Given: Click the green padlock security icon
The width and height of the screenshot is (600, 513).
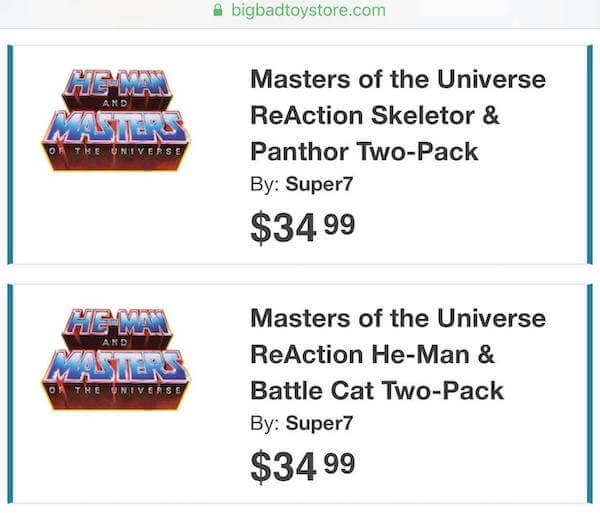Looking at the screenshot, I should pyautogui.click(x=218, y=10).
